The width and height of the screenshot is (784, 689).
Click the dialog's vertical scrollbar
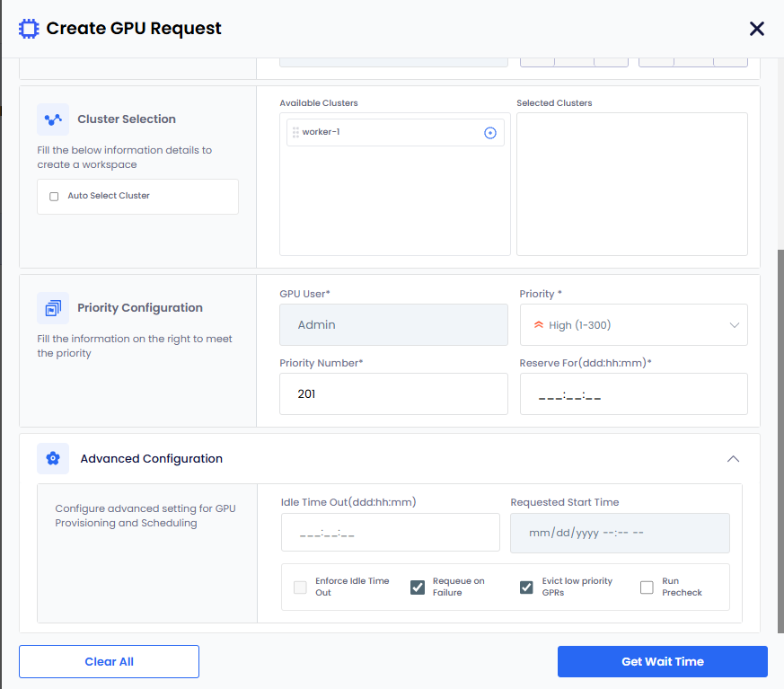coord(780,404)
